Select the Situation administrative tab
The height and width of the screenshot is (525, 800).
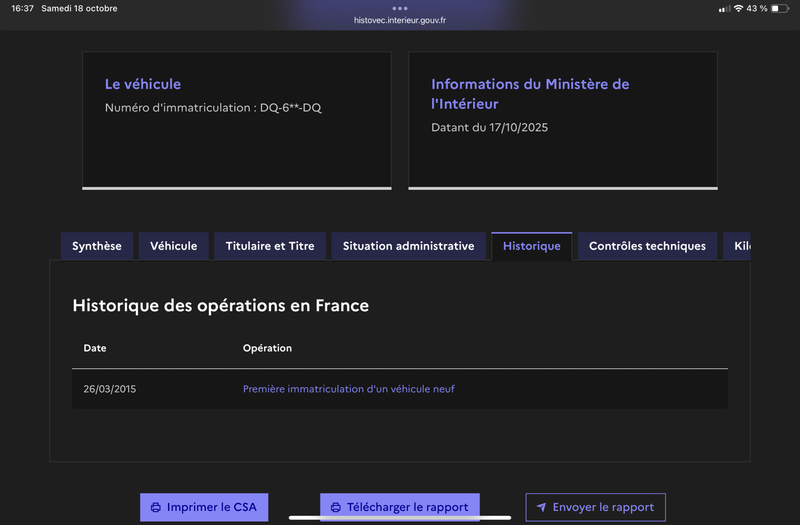pyautogui.click(x=408, y=246)
